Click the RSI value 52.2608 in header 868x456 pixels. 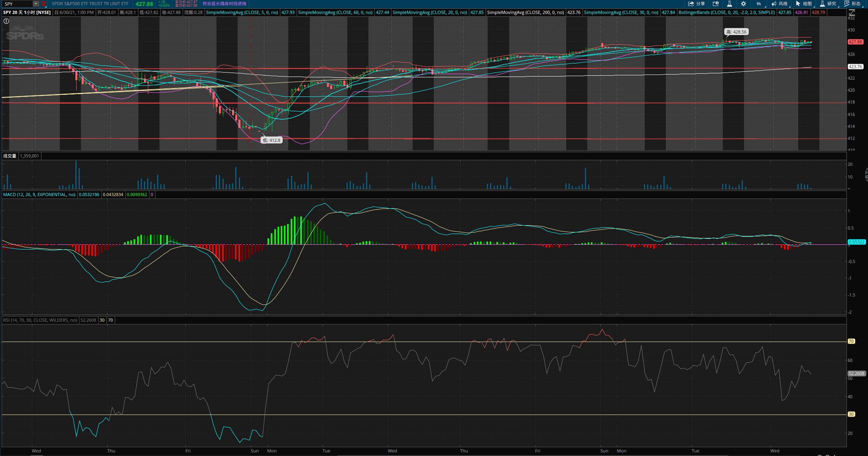coord(89,320)
